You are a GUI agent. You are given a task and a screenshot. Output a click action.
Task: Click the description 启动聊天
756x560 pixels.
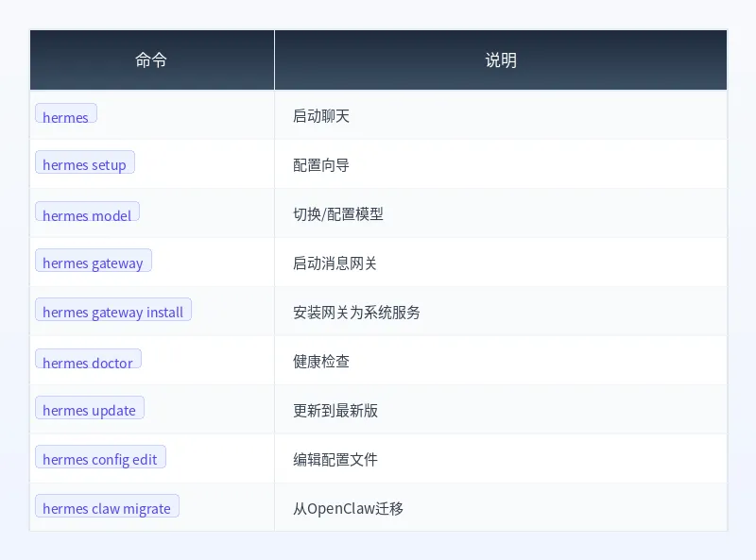pos(321,116)
